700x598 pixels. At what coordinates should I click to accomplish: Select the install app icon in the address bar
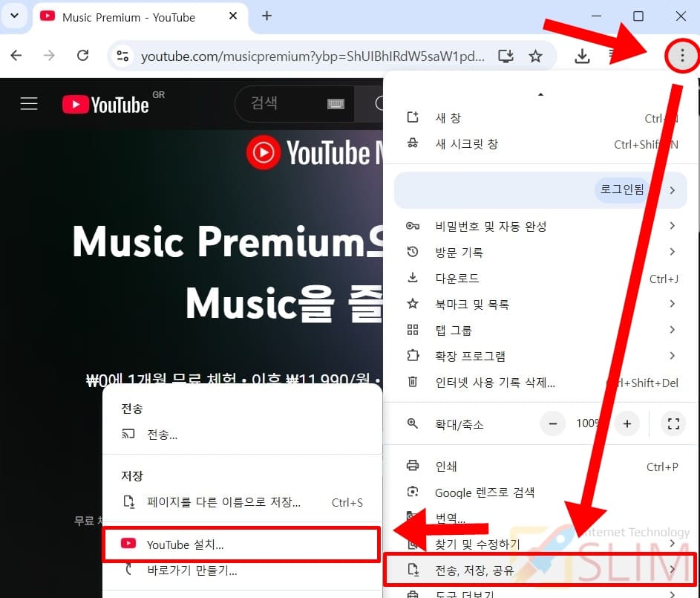[506, 56]
